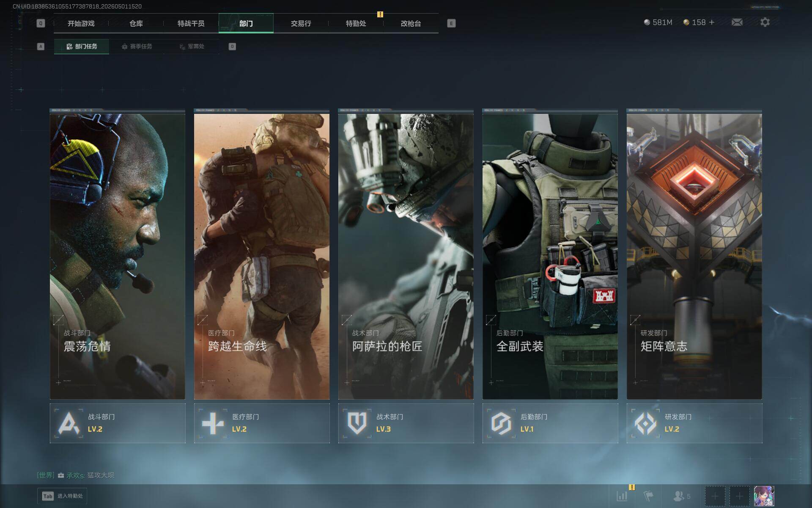Click the 581M currency balance
This screenshot has width=812, height=508.
click(658, 22)
